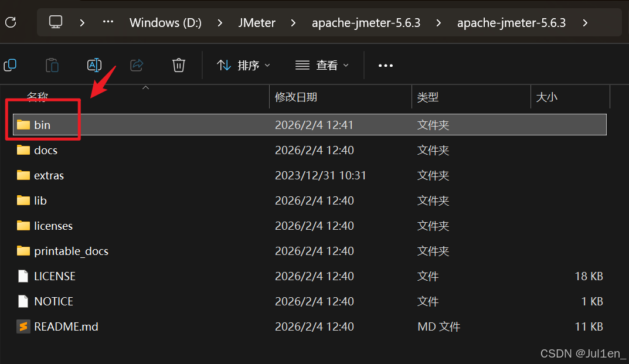The height and width of the screenshot is (364, 629).
Task: Select the lib folder icon
Action: tap(23, 200)
